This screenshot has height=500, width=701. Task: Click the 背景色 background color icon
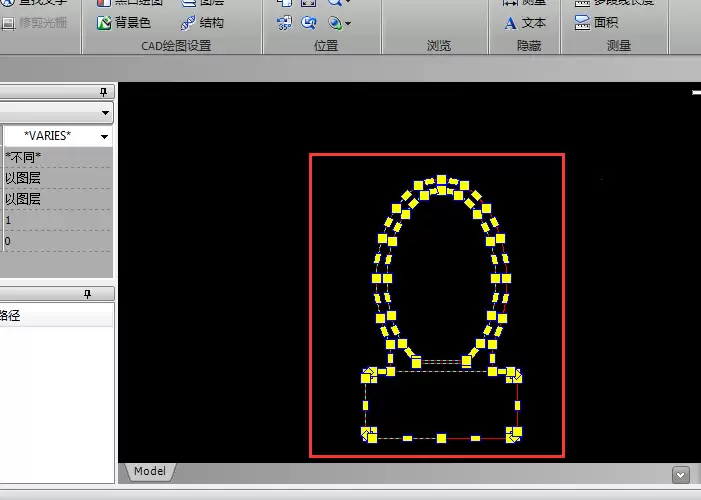(x=104, y=23)
